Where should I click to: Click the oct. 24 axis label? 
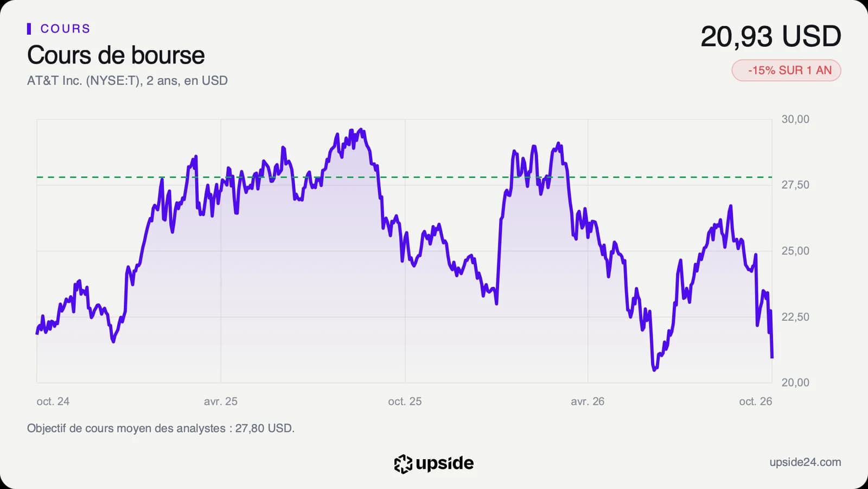point(53,402)
